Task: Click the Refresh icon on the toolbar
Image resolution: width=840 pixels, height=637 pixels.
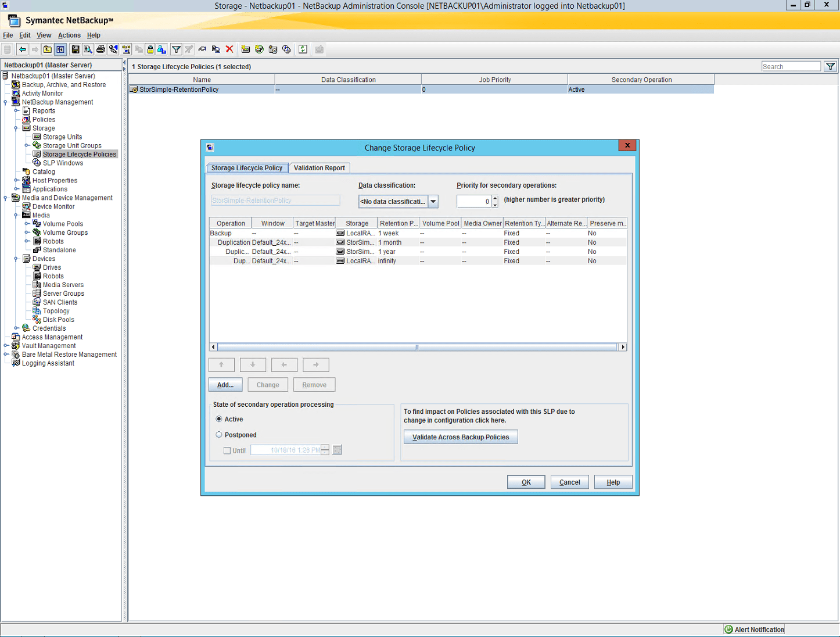Action: (x=302, y=49)
